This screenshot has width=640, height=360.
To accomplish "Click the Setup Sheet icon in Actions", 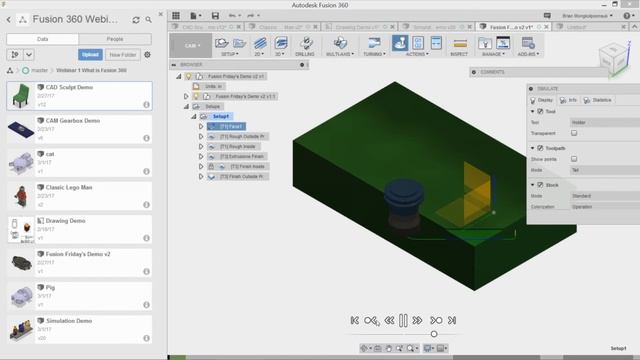I will pyautogui.click(x=436, y=43).
